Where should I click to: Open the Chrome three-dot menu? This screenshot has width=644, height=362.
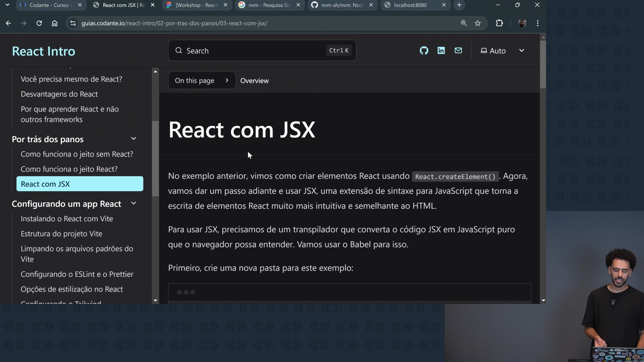(x=538, y=23)
